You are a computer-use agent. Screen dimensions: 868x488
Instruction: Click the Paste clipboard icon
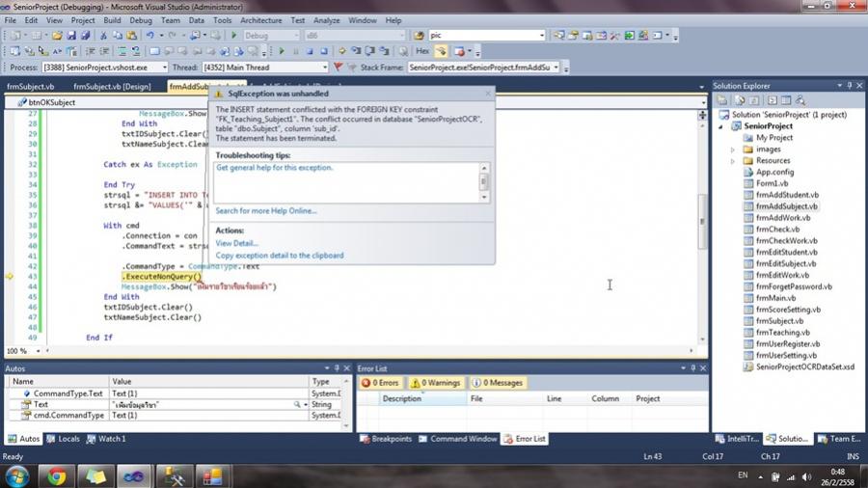click(x=132, y=36)
